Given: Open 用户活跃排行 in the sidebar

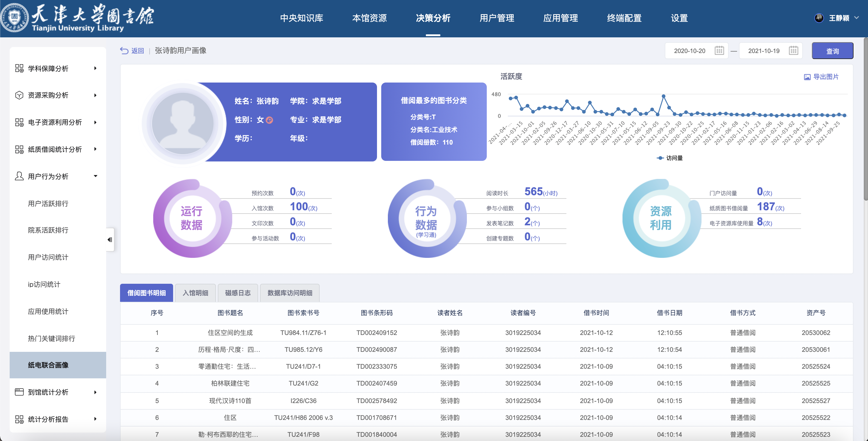Looking at the screenshot, I should (48, 203).
